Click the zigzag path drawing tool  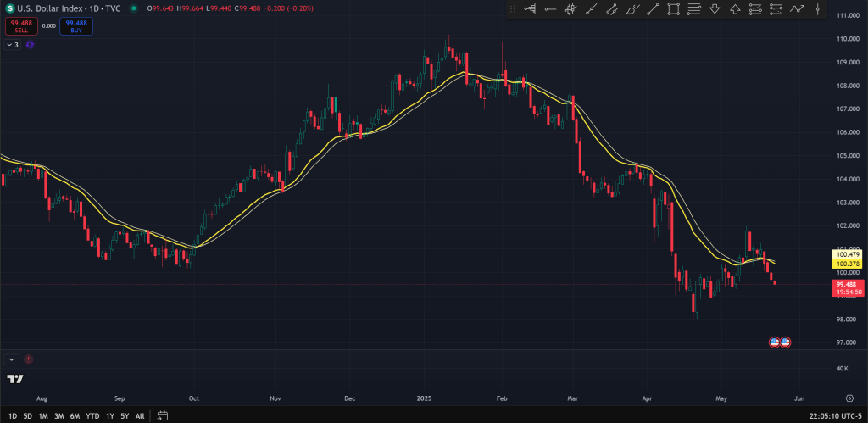[x=797, y=9]
